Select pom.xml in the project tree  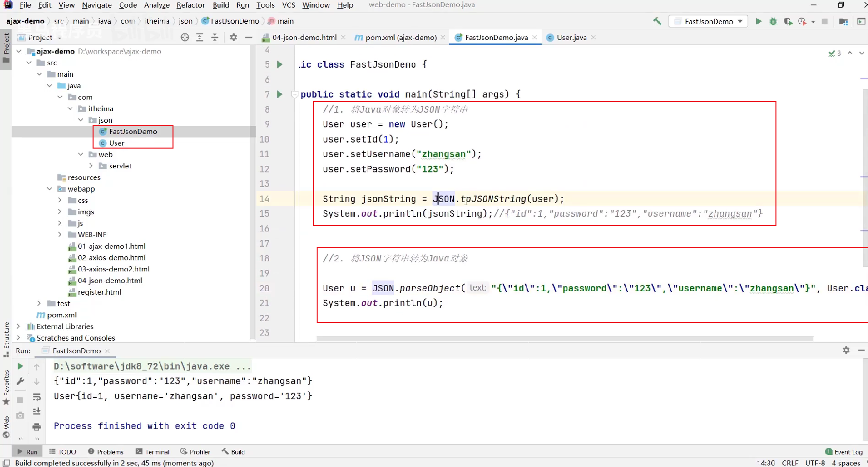click(x=62, y=315)
